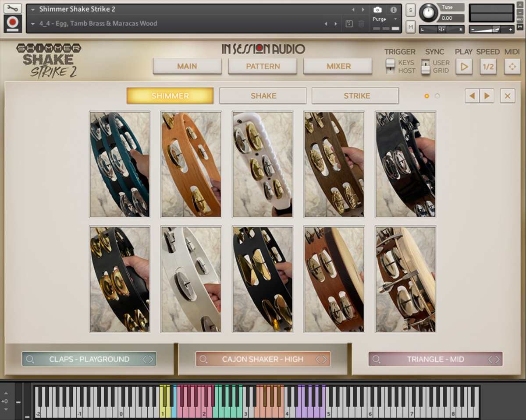The height and width of the screenshot is (420, 526).
Task: Close the instrument browser panel
Action: (507, 95)
